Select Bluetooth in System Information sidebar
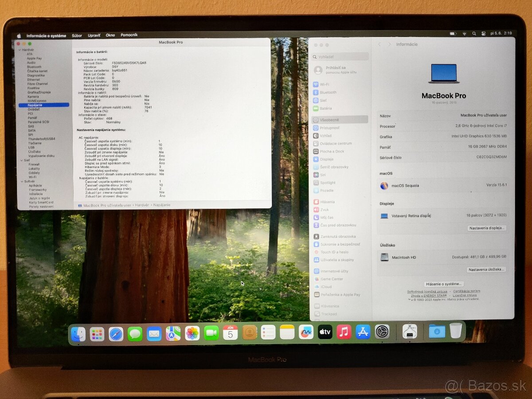Image resolution: width=532 pixels, height=399 pixels. pos(34,67)
